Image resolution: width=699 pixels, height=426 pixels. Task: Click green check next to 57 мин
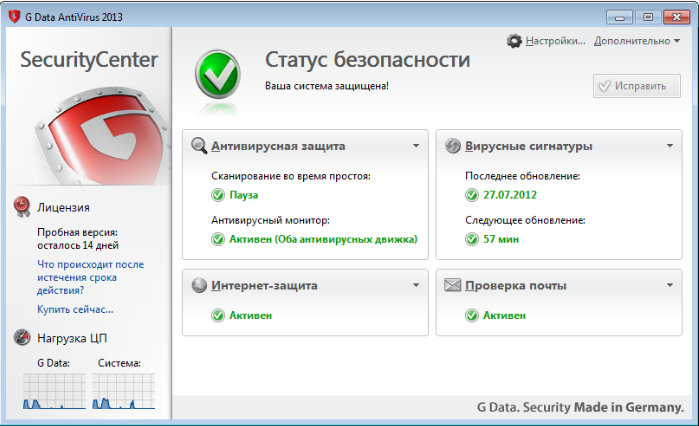point(472,239)
